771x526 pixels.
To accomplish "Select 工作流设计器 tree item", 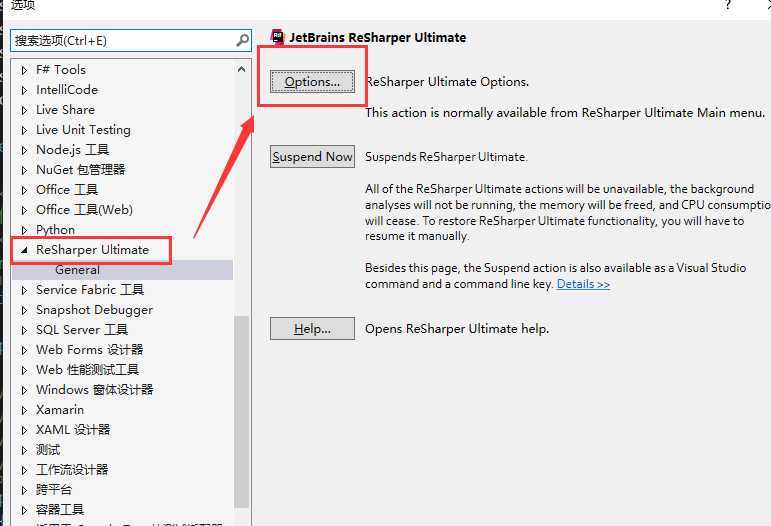I will [x=72, y=470].
